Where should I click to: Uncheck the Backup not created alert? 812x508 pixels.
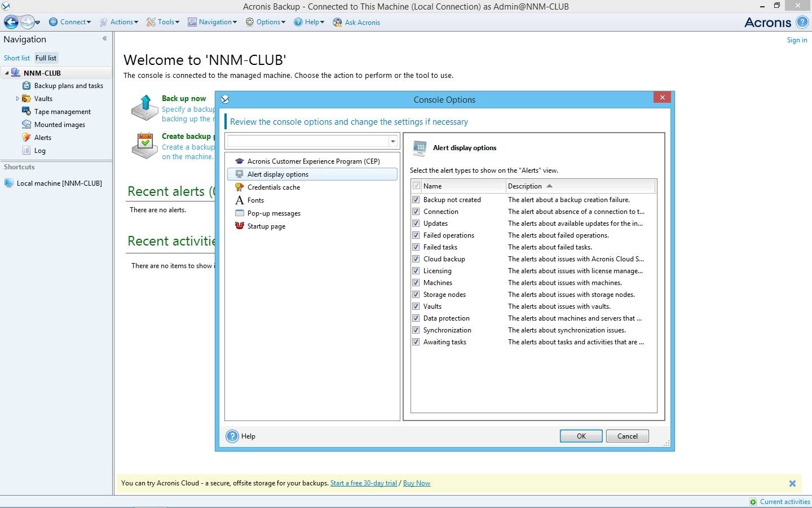tap(416, 200)
